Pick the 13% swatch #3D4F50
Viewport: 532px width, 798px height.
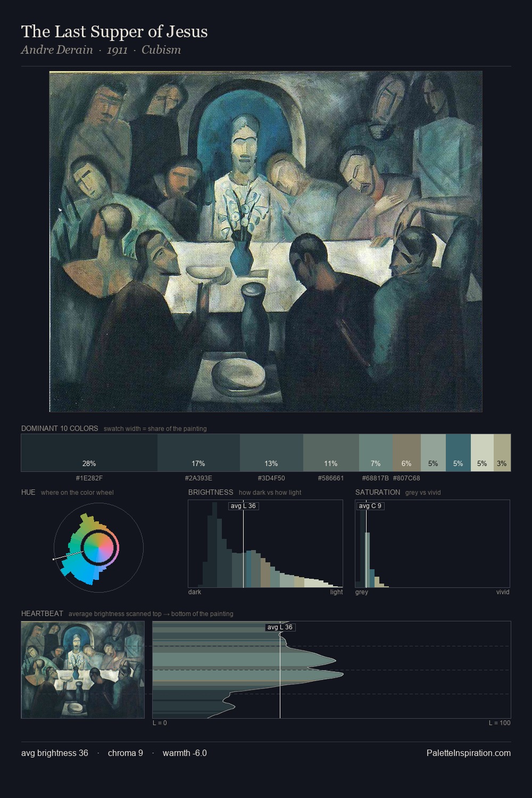[x=271, y=453]
